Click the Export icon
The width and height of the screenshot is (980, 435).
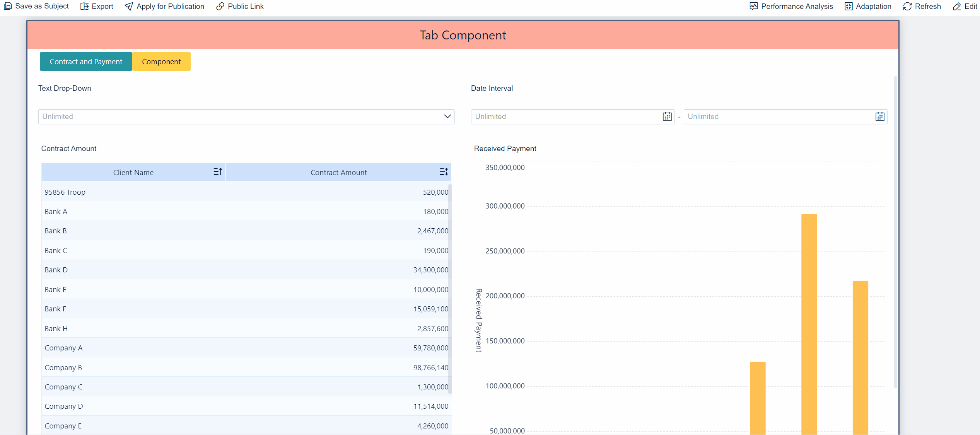click(x=84, y=6)
